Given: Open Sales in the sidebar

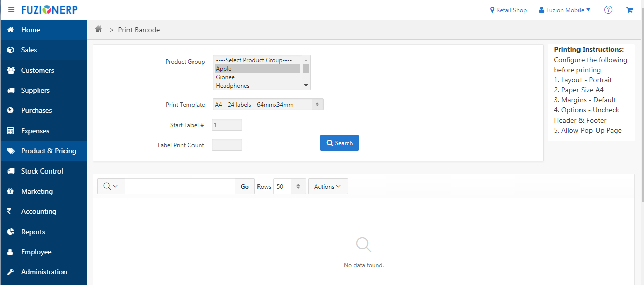Looking at the screenshot, I should coord(29,50).
